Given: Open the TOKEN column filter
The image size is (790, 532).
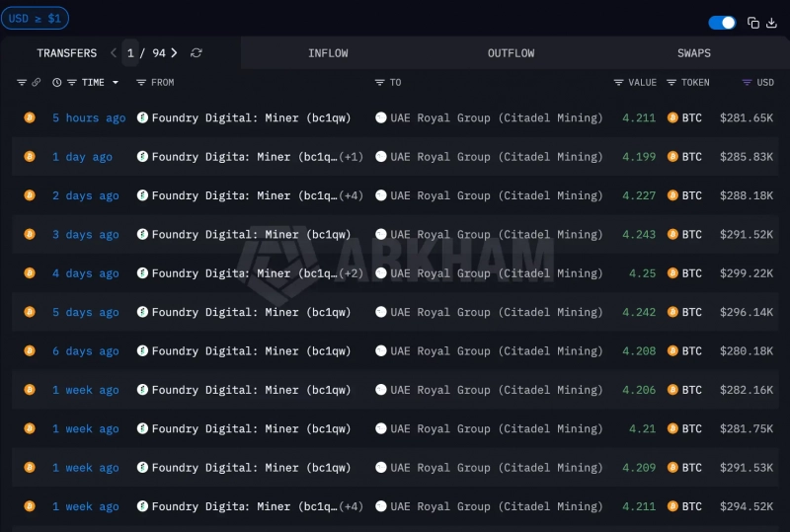Looking at the screenshot, I should (687, 82).
